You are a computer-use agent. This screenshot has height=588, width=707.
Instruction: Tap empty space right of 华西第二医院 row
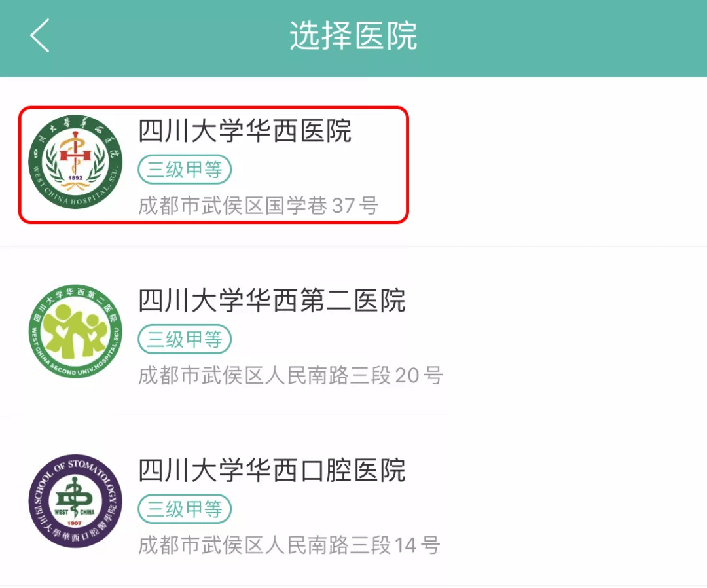[x=573, y=331]
